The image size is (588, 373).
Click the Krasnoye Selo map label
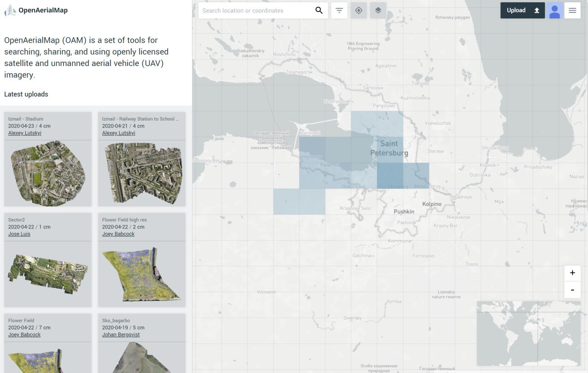355,208
